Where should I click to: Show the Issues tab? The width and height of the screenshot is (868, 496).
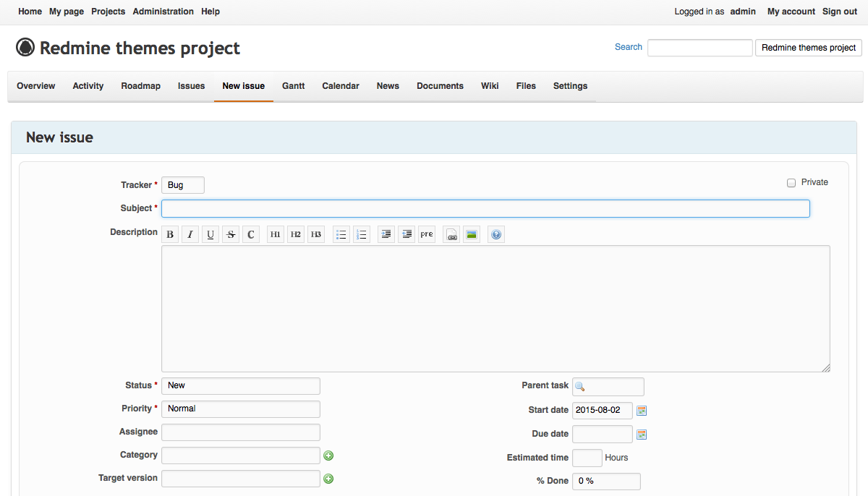click(192, 86)
